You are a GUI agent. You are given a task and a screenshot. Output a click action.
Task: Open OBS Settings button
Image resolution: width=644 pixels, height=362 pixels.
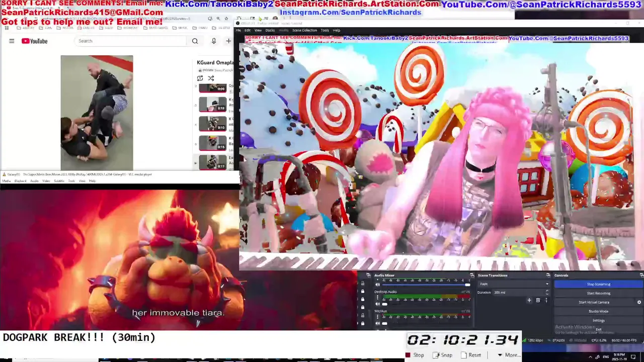598,320
